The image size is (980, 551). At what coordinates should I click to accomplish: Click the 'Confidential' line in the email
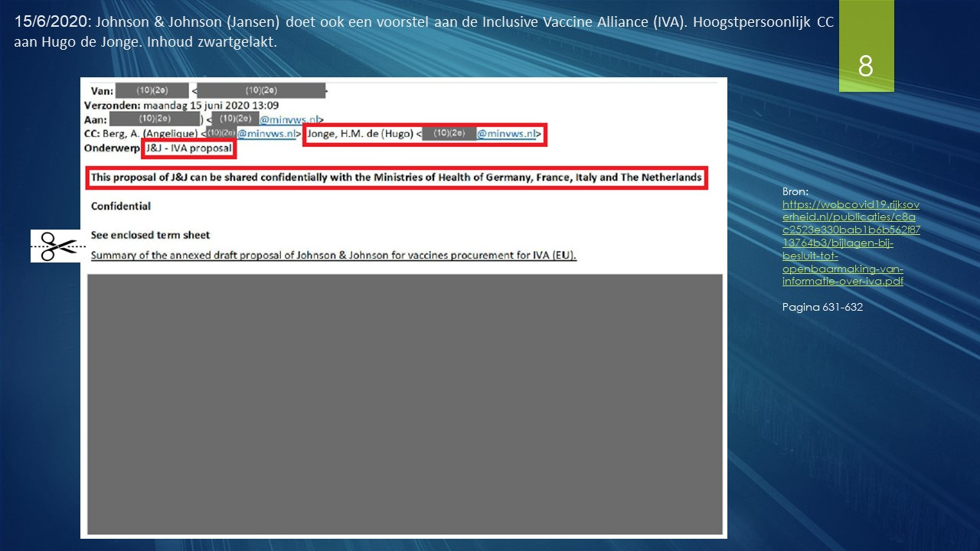click(x=121, y=207)
